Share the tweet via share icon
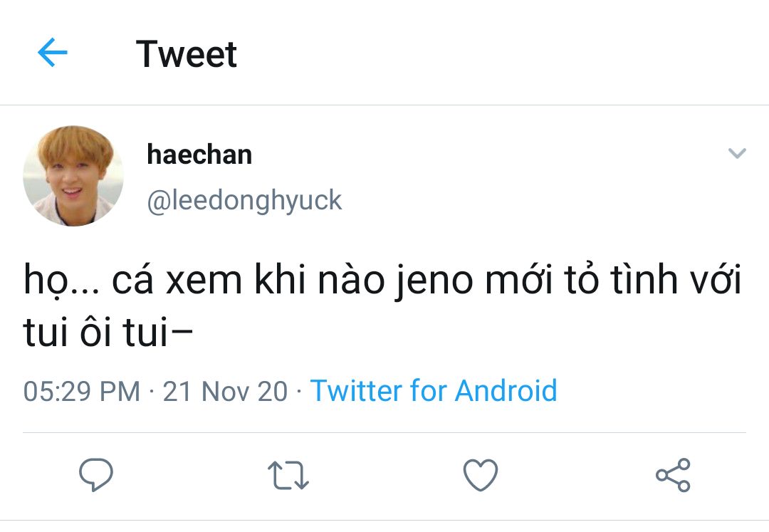The width and height of the screenshot is (769, 532). tap(673, 475)
